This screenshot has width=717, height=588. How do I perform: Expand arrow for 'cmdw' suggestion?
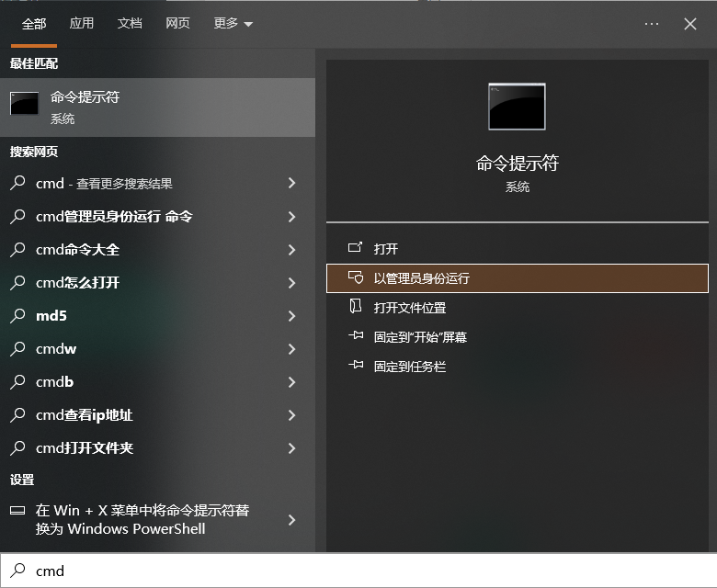click(291, 349)
